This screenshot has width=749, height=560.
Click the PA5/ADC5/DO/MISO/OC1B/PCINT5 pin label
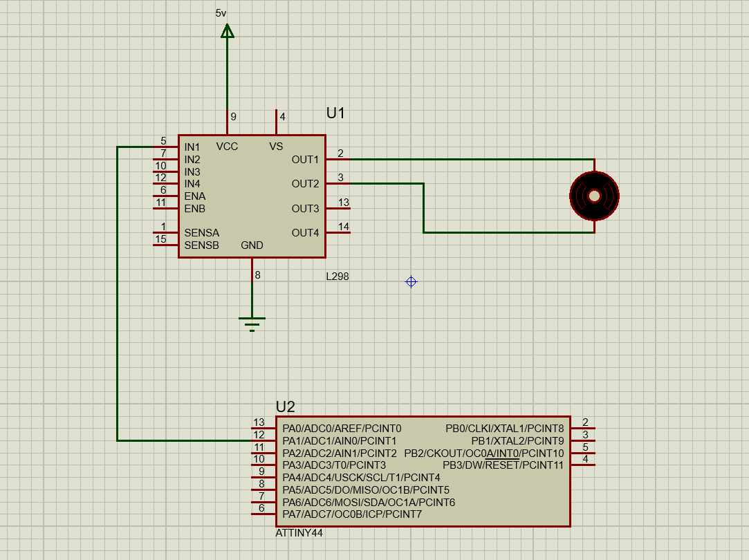click(366, 490)
